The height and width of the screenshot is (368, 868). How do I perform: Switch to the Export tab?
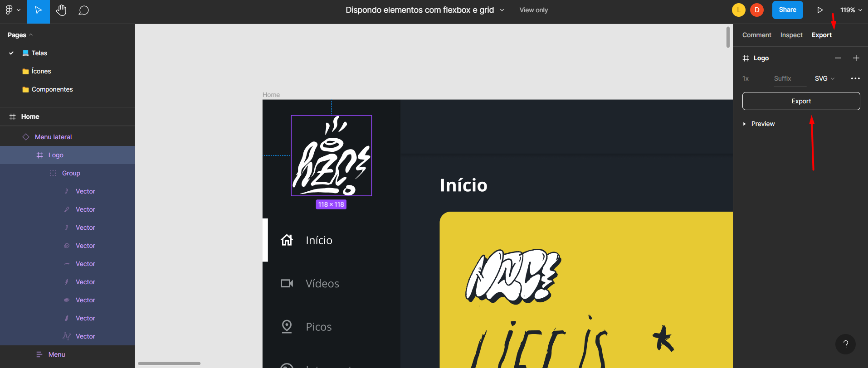click(821, 35)
